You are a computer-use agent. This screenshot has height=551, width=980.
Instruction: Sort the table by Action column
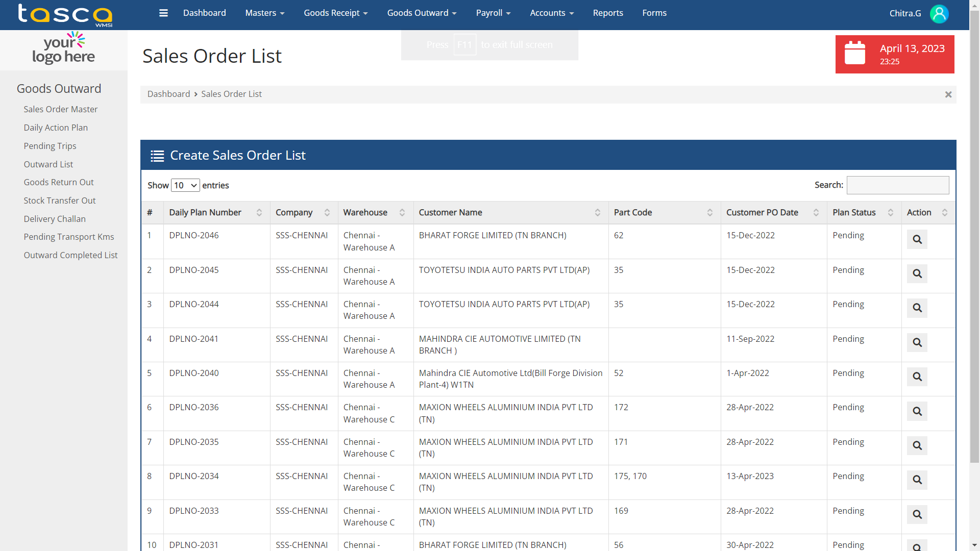click(928, 213)
